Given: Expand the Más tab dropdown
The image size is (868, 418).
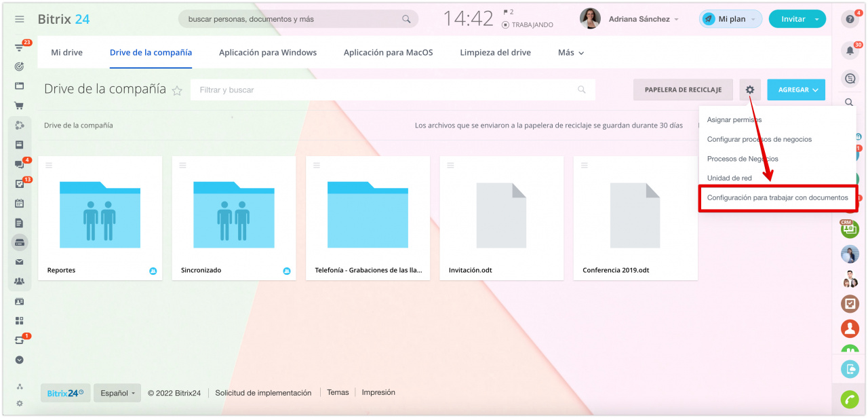Looking at the screenshot, I should point(571,52).
